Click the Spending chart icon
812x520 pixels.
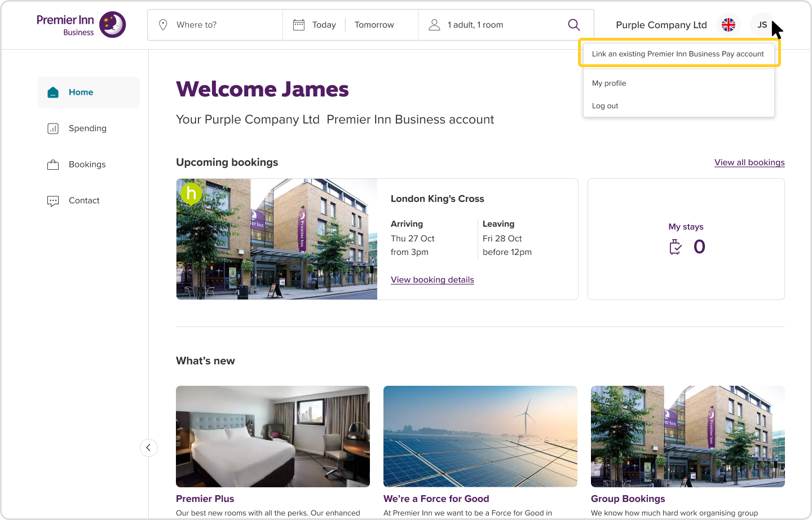click(x=53, y=129)
